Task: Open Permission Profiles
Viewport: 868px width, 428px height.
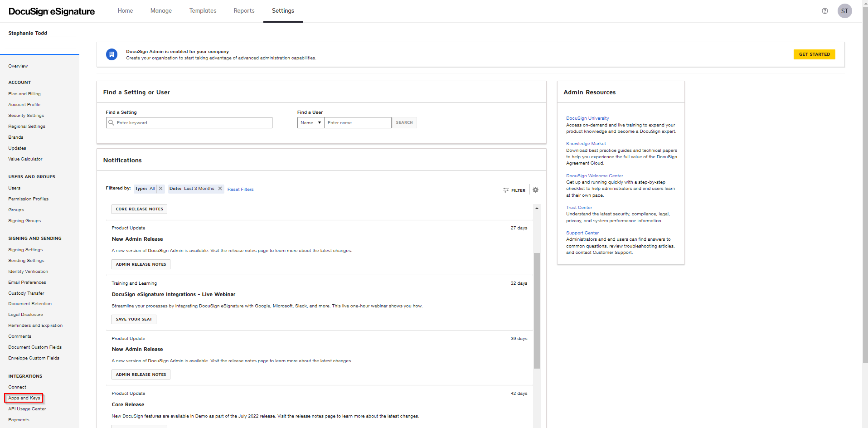Action: [28, 199]
